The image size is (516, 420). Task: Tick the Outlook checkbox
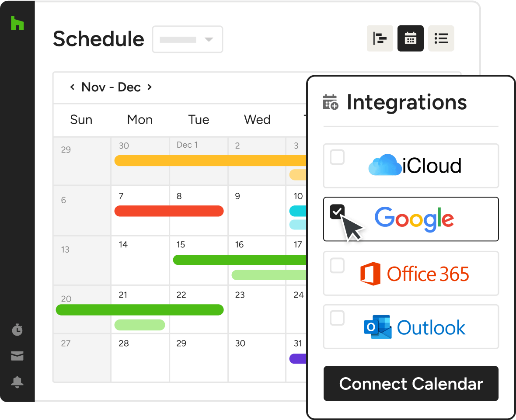point(337,318)
